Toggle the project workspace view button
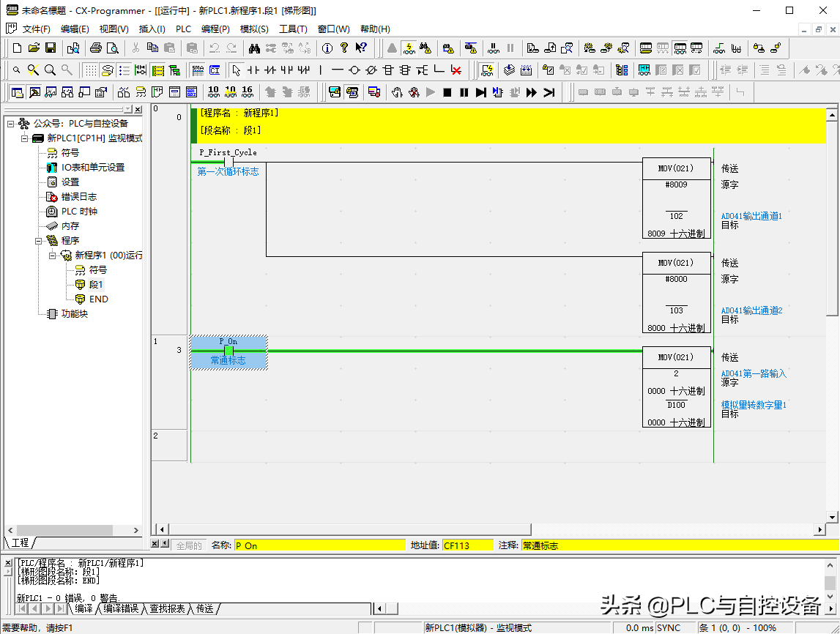The image size is (840, 634). point(16,92)
